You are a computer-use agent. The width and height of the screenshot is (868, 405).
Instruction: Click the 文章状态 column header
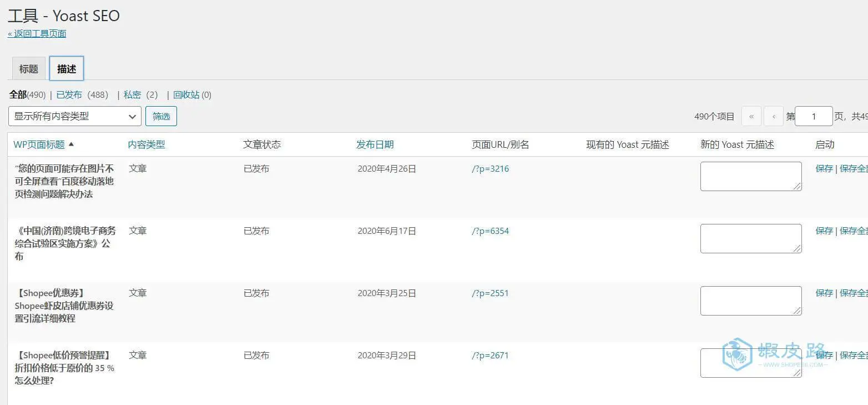click(262, 144)
